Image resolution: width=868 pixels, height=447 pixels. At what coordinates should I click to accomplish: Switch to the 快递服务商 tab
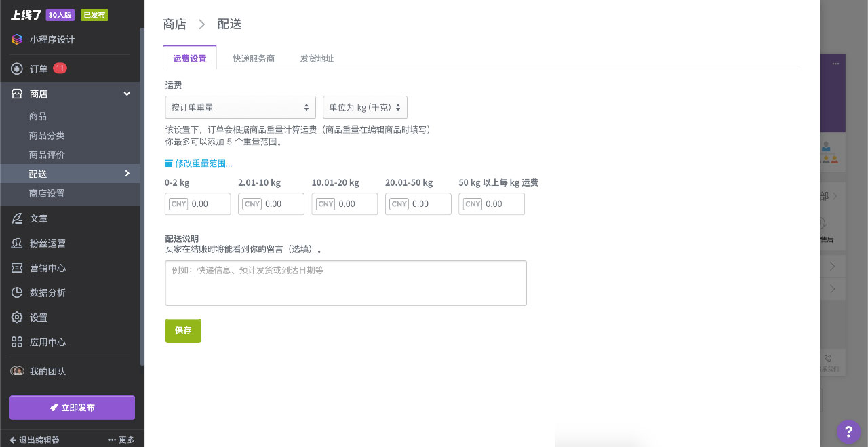pyautogui.click(x=254, y=58)
